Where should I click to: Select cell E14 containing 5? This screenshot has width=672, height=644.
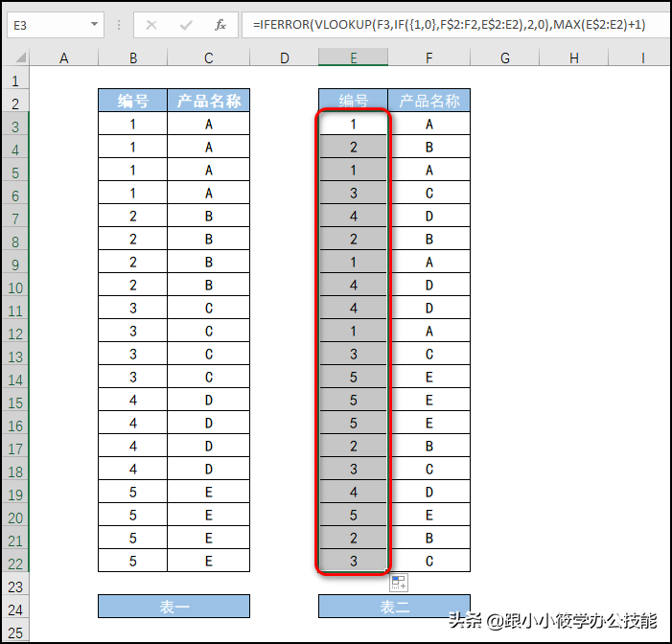[x=353, y=377]
